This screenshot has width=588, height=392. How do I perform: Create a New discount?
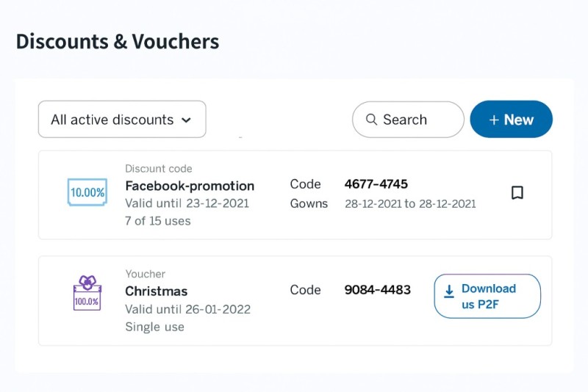tap(512, 120)
